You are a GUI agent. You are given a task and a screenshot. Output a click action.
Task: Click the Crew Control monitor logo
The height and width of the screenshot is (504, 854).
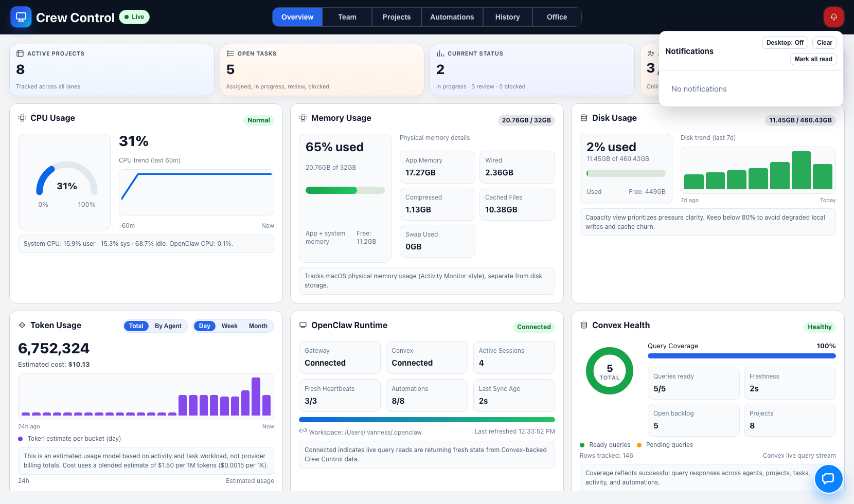pyautogui.click(x=21, y=17)
